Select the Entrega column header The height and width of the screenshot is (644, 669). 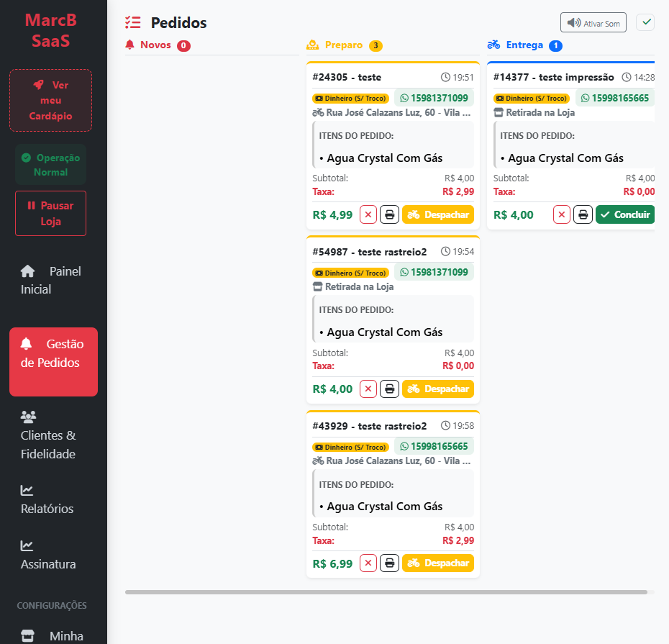[x=524, y=45]
